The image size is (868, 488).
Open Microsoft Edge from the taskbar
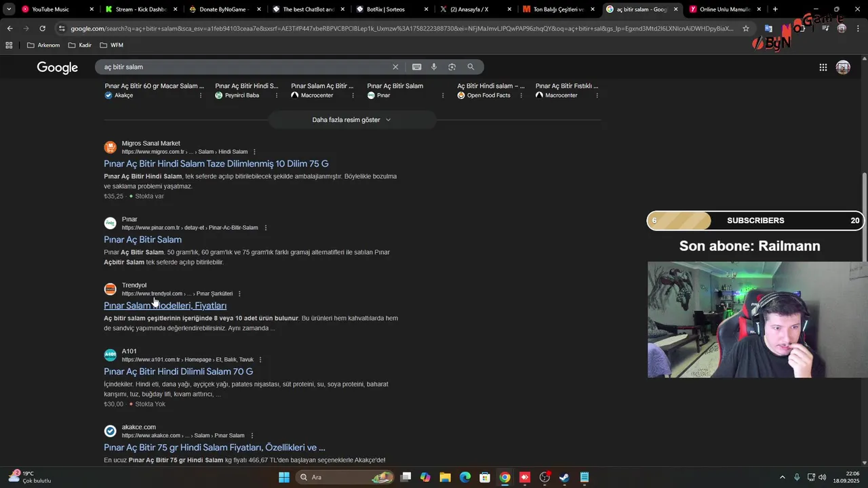click(465, 477)
